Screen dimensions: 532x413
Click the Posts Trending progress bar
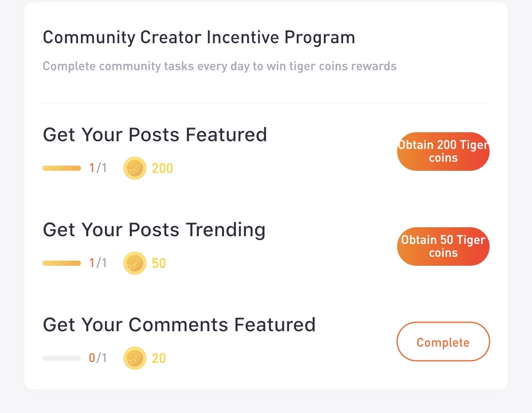pyautogui.click(x=62, y=263)
